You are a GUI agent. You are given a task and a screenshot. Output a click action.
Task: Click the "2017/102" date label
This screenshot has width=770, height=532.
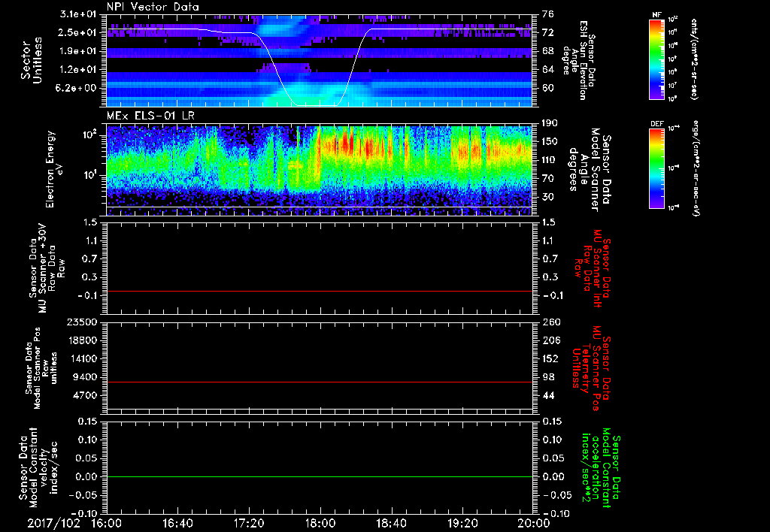point(53,523)
